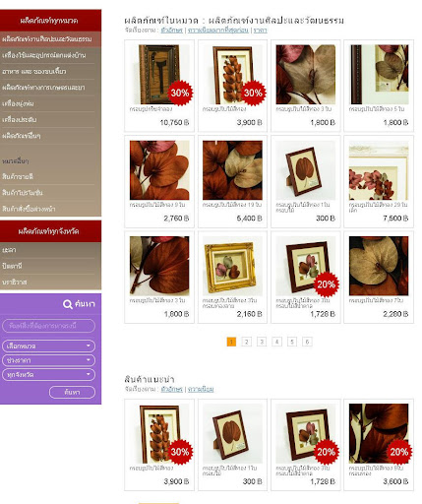Open the category dropdown in search panel
422x504 pixels.
(48, 346)
